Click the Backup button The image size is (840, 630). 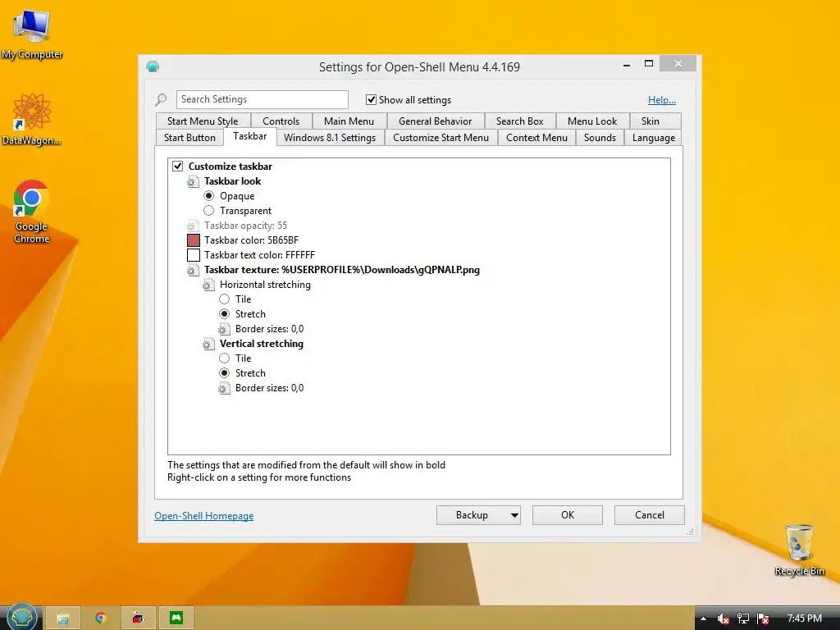(472, 515)
